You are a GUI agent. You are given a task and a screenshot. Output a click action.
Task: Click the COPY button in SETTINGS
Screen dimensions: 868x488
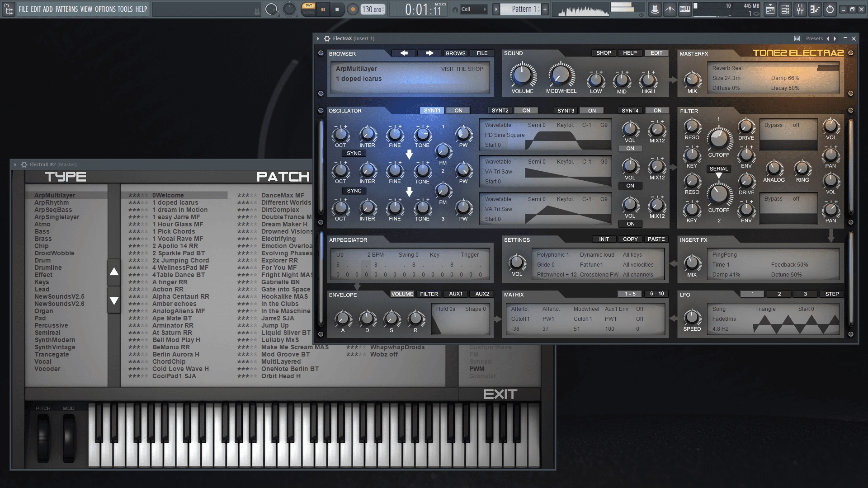[630, 239]
